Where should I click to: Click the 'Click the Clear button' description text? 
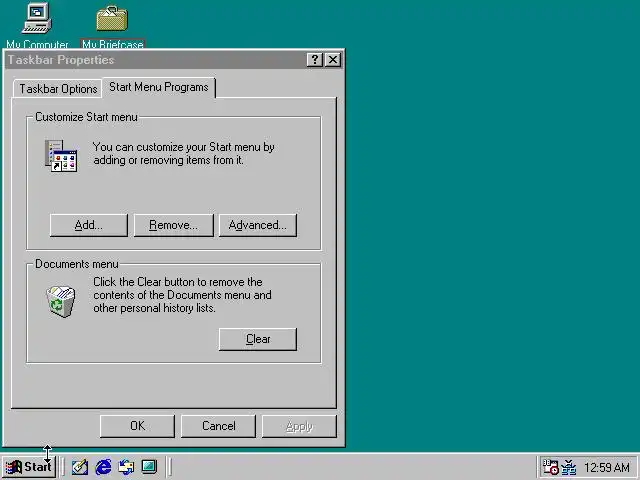[182, 295]
